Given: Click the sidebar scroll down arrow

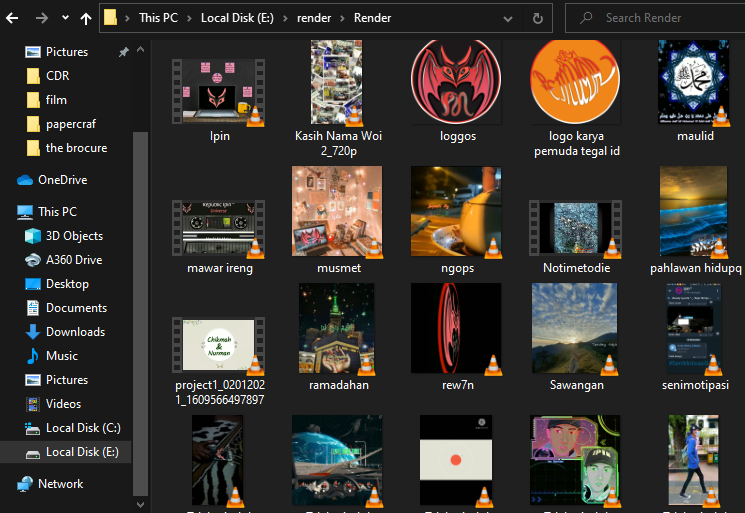Looking at the screenshot, I should coord(140,504).
